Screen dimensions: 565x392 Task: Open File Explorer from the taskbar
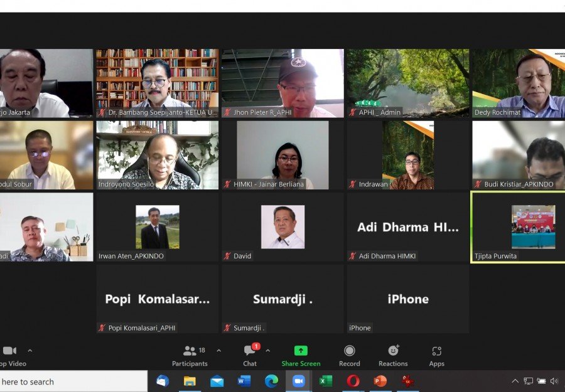190,381
